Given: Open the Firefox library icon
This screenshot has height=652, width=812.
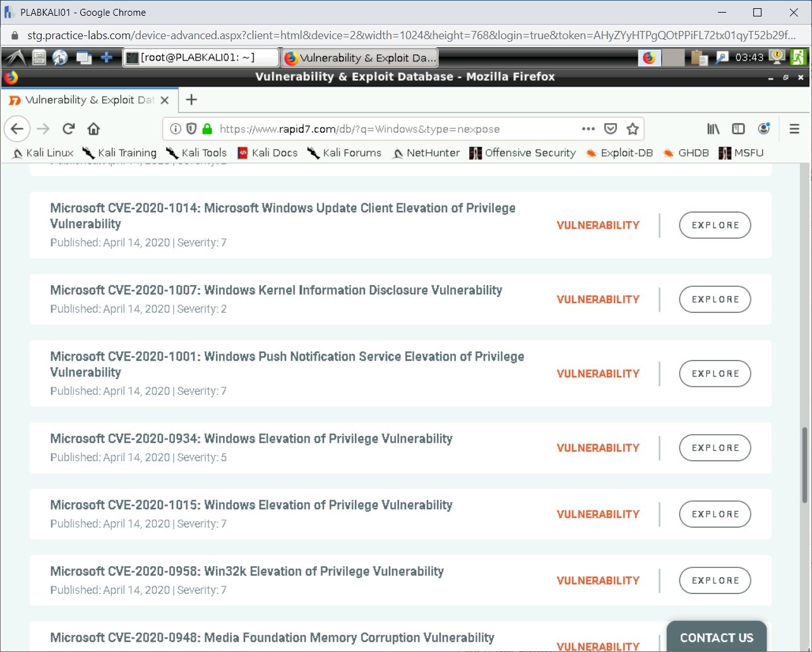Looking at the screenshot, I should (x=713, y=128).
